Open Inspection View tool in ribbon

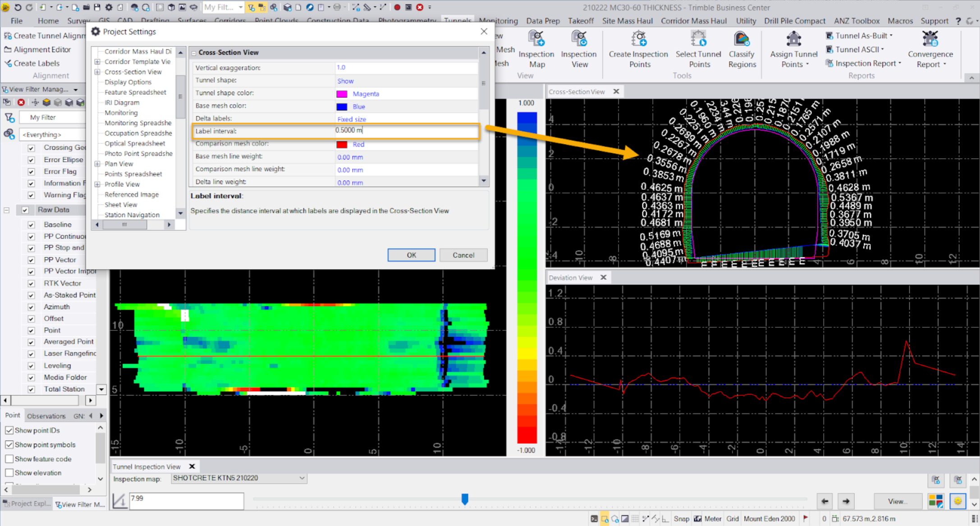click(579, 50)
